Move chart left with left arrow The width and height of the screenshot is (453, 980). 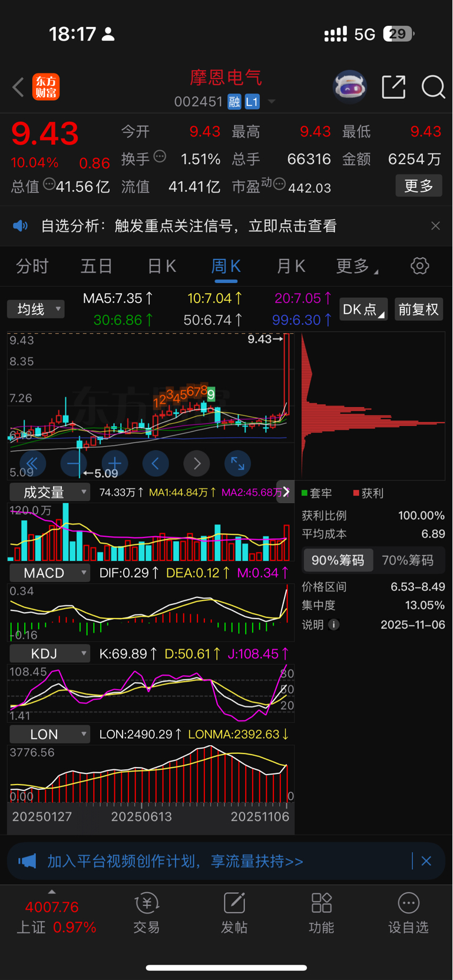tap(156, 464)
